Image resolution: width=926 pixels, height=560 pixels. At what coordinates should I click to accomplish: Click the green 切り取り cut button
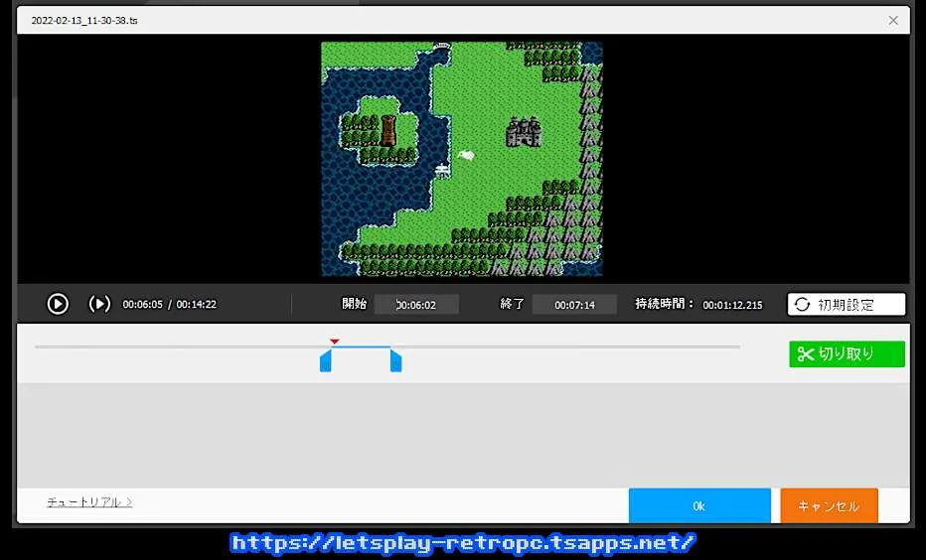[x=847, y=354]
